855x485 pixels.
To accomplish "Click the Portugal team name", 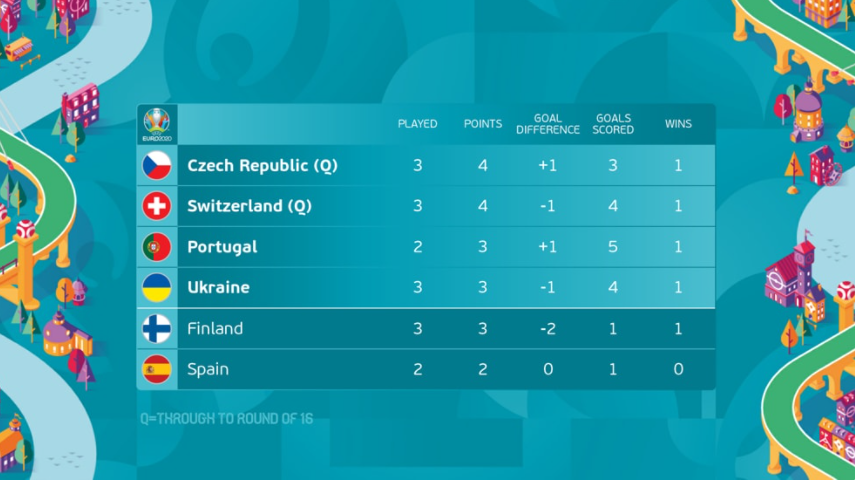I will click(x=222, y=247).
